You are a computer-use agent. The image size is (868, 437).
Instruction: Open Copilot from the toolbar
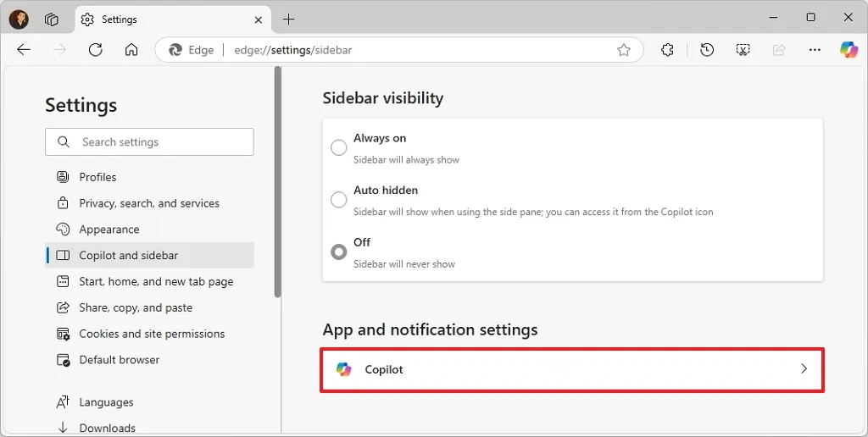(849, 50)
